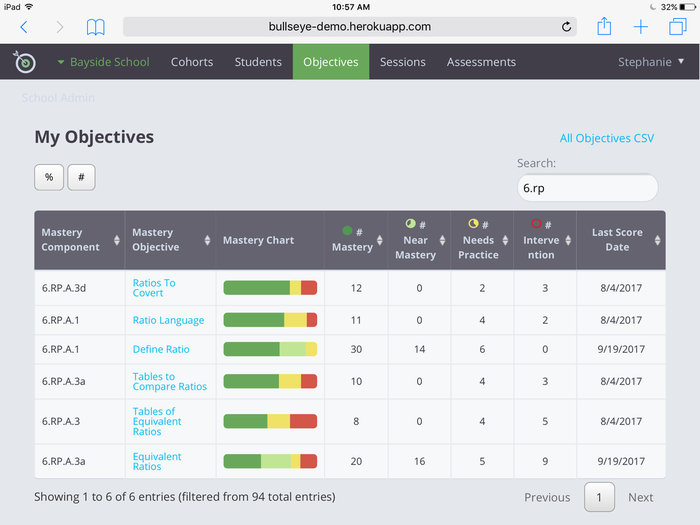700x525 pixels.
Task: Focus the Search field containing 6.rp
Action: [x=588, y=188]
